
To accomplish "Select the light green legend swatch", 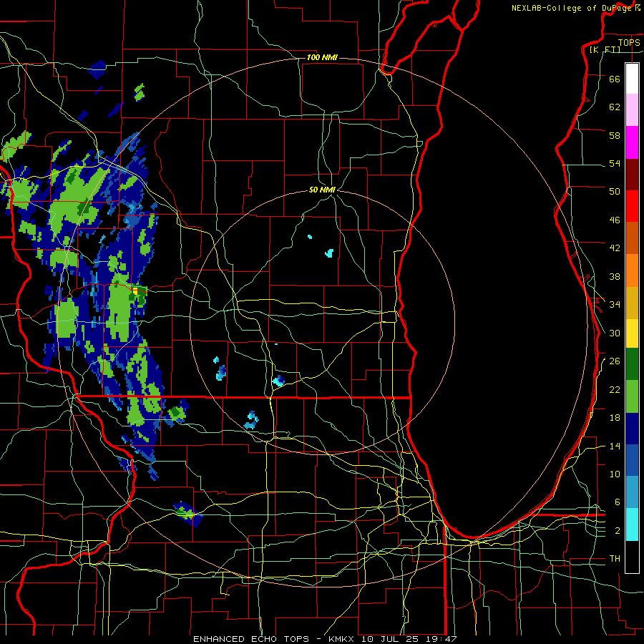I will tap(632, 396).
